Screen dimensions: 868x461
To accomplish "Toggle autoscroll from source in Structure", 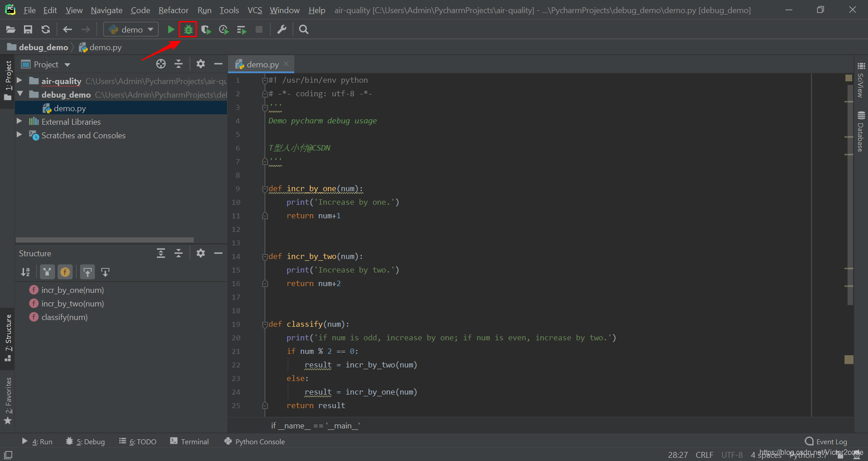I will [105, 272].
